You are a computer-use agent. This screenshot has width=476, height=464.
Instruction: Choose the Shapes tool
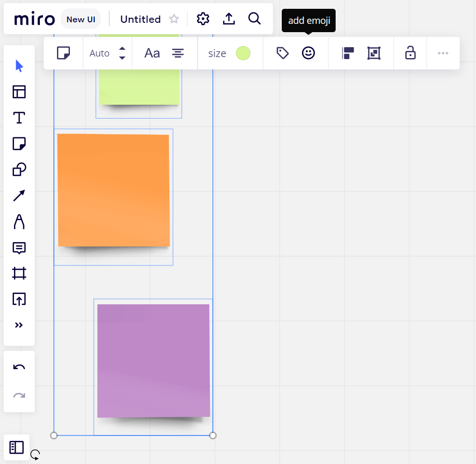(19, 170)
